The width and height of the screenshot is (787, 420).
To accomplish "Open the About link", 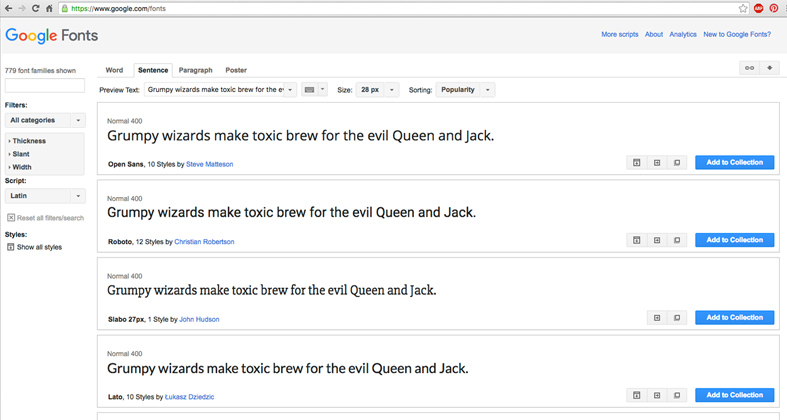I will (x=654, y=34).
